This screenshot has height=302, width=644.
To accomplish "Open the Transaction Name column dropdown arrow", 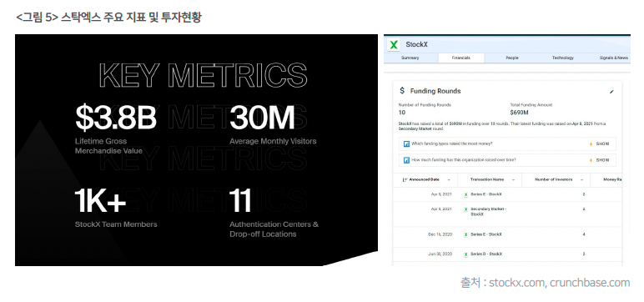I will 513,180.
